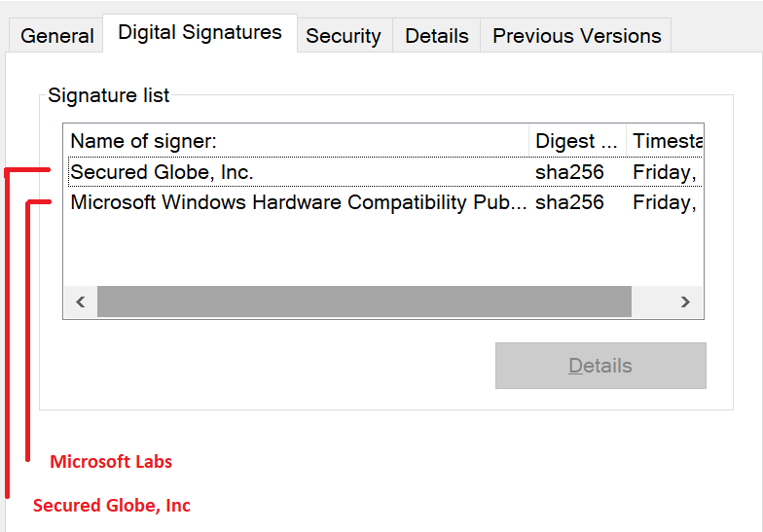
Task: Click the Timestamp column header
Action: click(x=667, y=141)
